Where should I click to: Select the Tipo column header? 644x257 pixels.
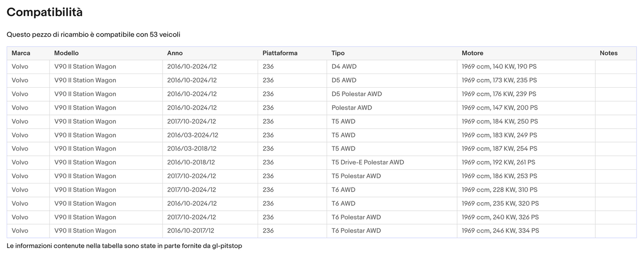click(x=338, y=53)
